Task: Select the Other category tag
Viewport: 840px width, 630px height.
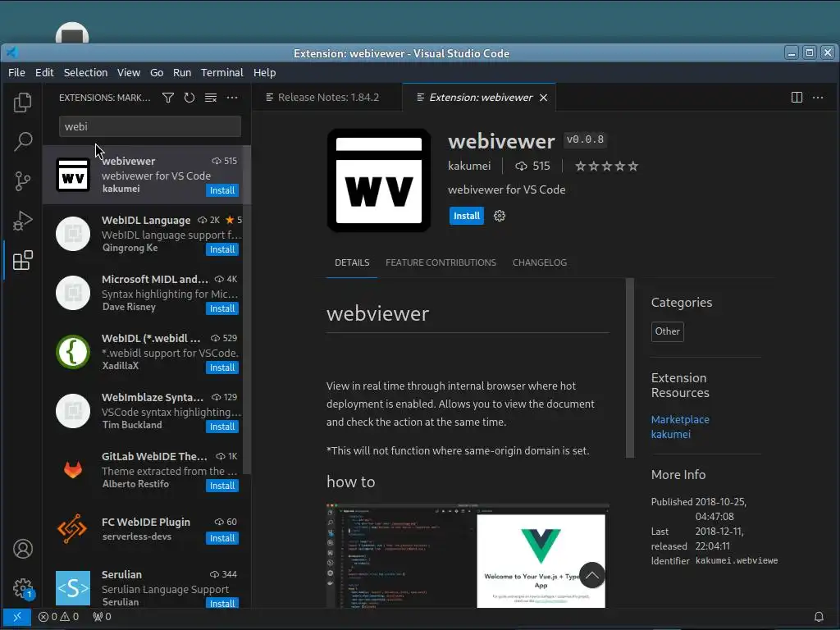Action: [x=668, y=331]
